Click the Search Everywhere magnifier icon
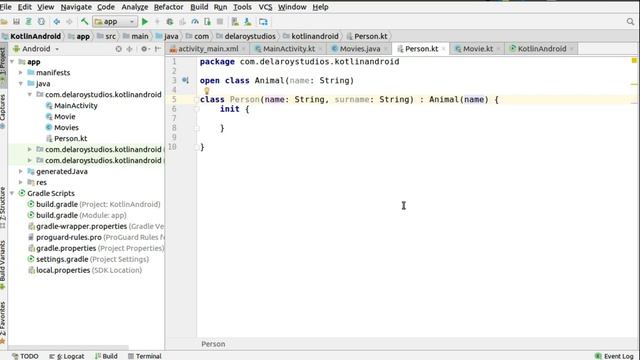Image resolution: width=640 pixels, height=360 pixels. pyautogui.click(x=631, y=22)
